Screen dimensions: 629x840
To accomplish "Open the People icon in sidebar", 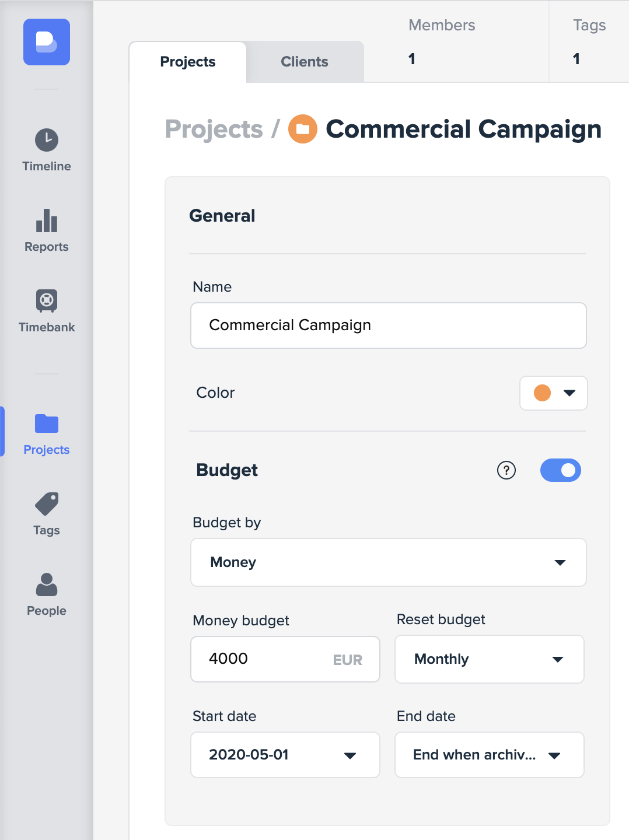I will pos(47,585).
